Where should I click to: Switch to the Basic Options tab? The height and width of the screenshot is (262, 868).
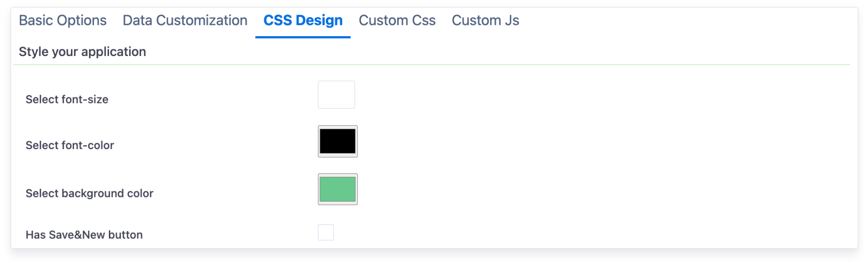(x=63, y=21)
